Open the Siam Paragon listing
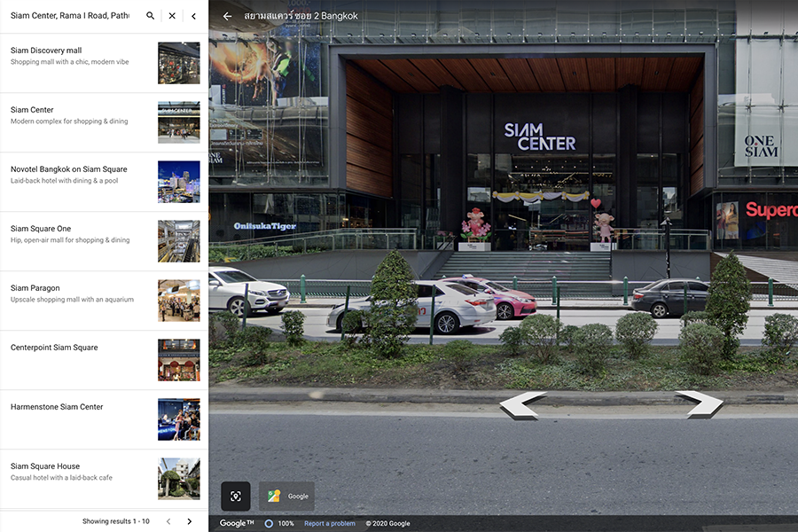 80,293
